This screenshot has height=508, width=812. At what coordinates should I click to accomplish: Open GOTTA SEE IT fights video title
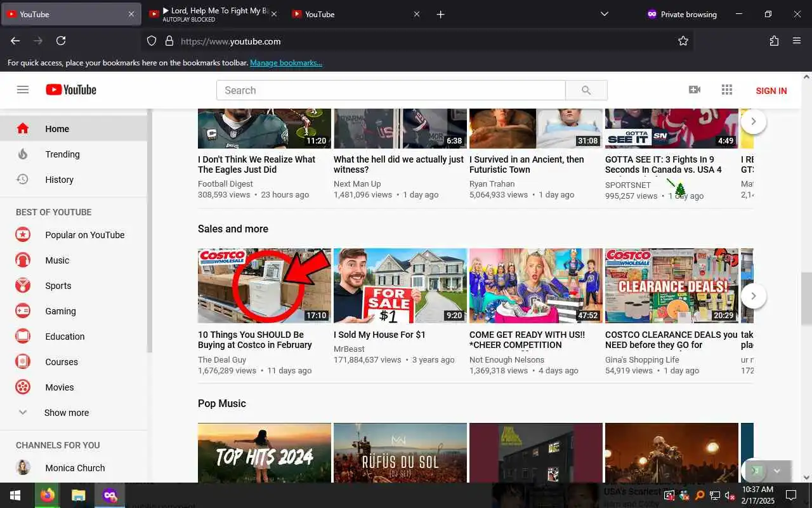coord(664,164)
